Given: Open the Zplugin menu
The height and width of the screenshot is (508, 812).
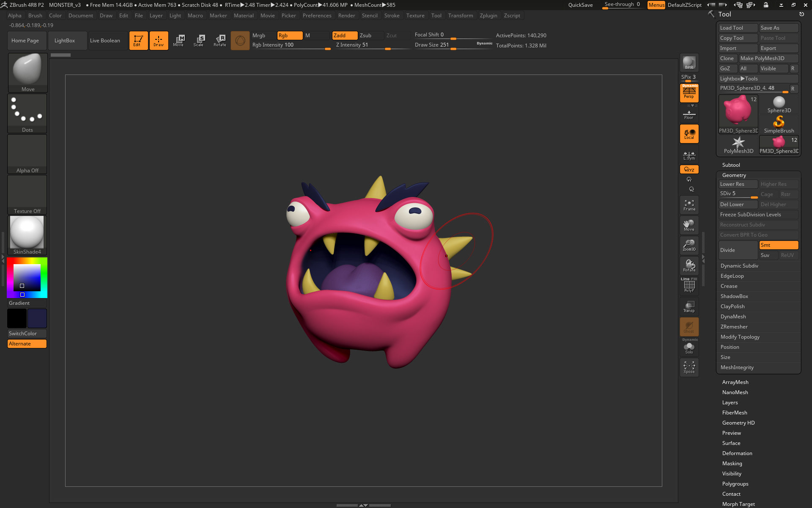Looking at the screenshot, I should (488, 16).
